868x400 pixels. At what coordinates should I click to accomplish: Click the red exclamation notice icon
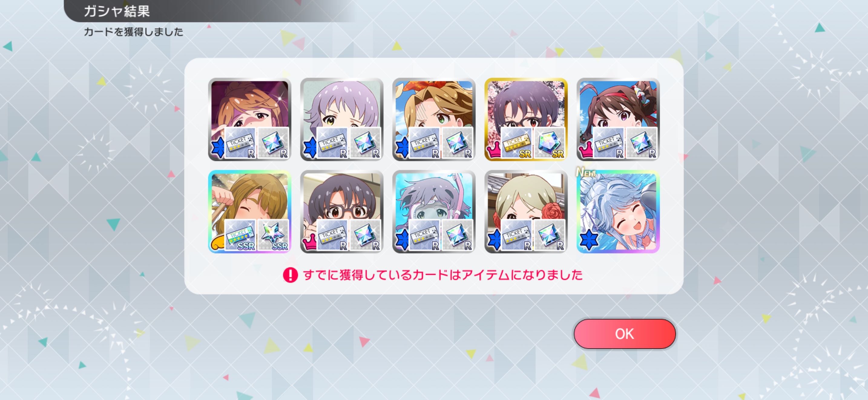tap(290, 275)
